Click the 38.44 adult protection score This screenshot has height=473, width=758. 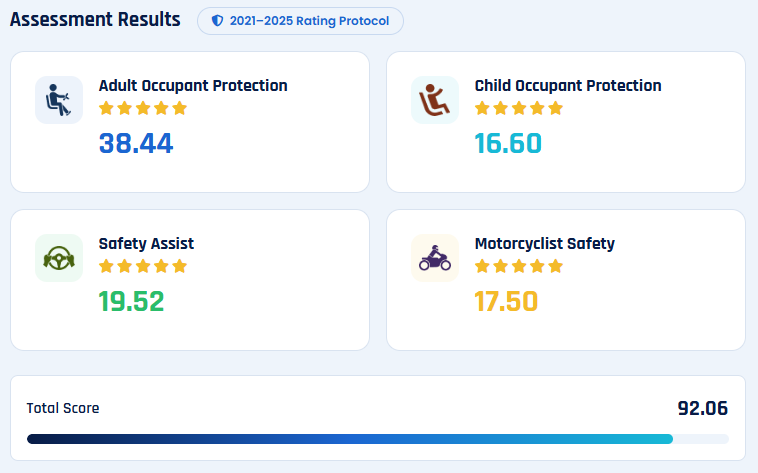pos(136,143)
